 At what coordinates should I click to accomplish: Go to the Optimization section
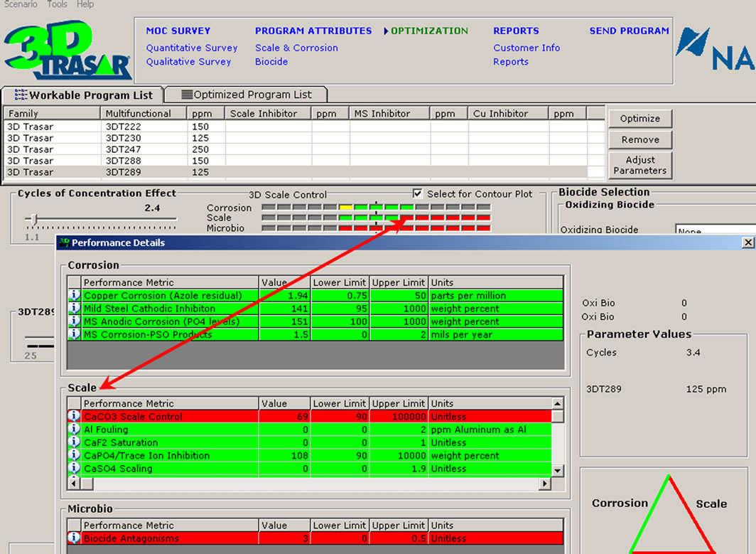[x=429, y=31]
